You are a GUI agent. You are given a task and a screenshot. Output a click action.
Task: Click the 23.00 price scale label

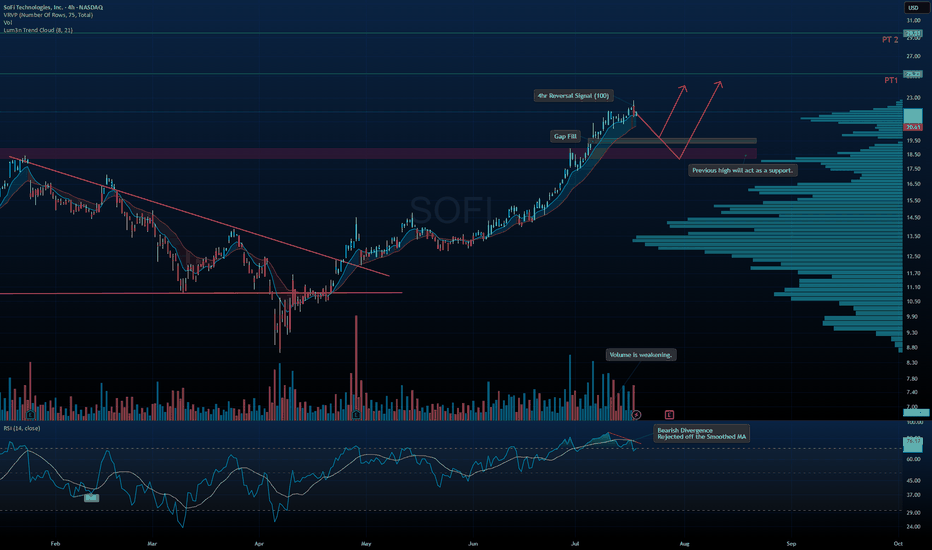(x=913, y=98)
